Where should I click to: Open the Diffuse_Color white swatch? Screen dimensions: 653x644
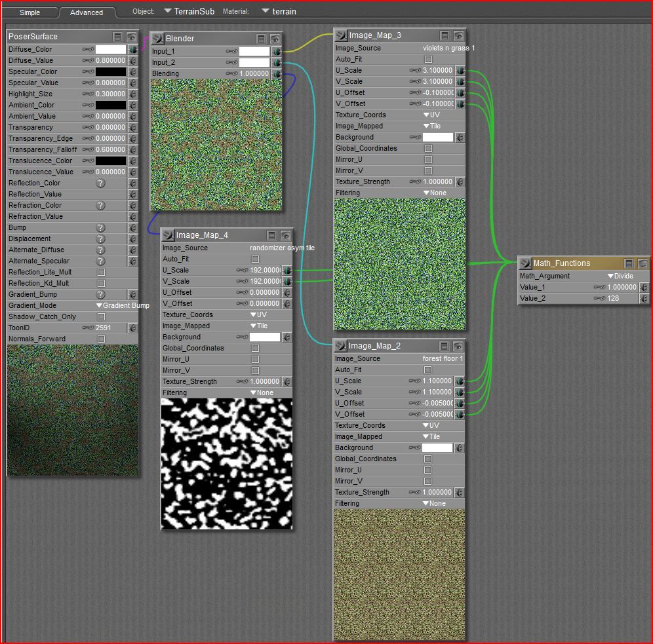[x=111, y=49]
